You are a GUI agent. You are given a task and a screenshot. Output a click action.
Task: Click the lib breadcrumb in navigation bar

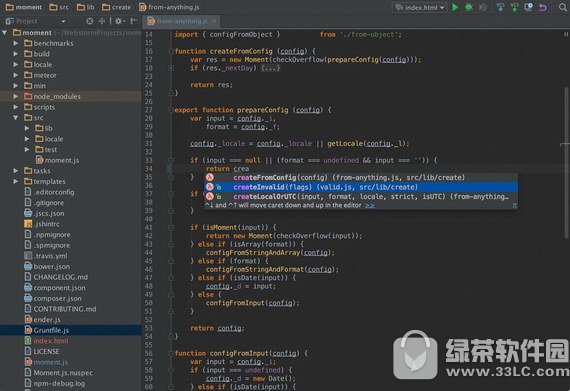(86, 7)
